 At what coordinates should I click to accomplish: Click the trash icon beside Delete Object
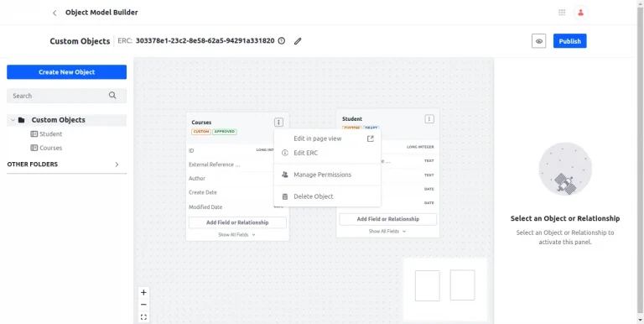click(x=284, y=196)
